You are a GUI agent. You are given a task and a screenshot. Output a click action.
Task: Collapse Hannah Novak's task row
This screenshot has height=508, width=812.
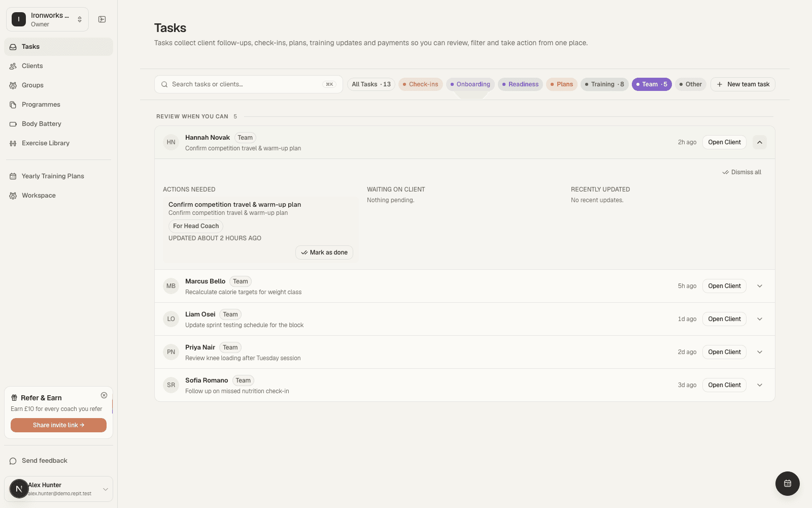tap(760, 142)
